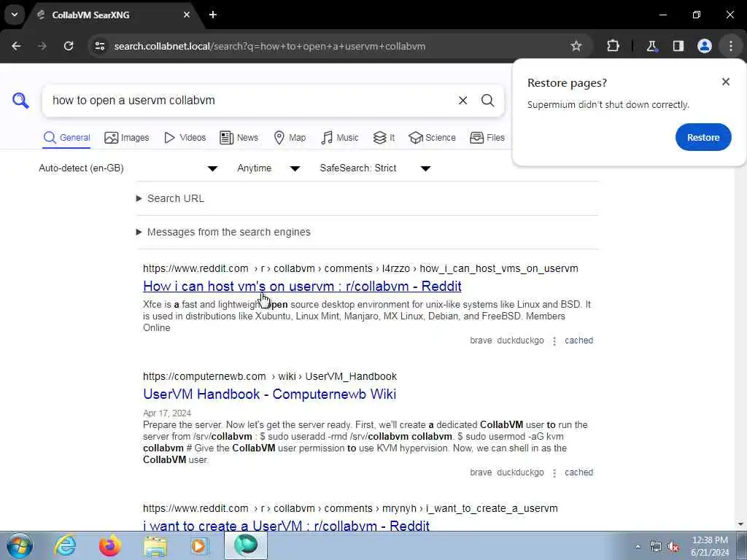Open the Windows Start menu
The height and width of the screenshot is (560, 747).
pyautogui.click(x=19, y=545)
